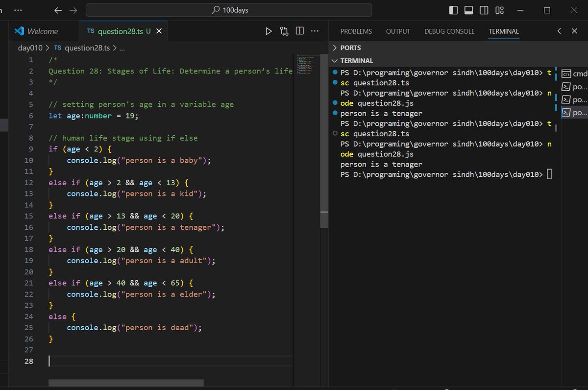
Task: Run the TypeScript file with play button
Action: [269, 31]
